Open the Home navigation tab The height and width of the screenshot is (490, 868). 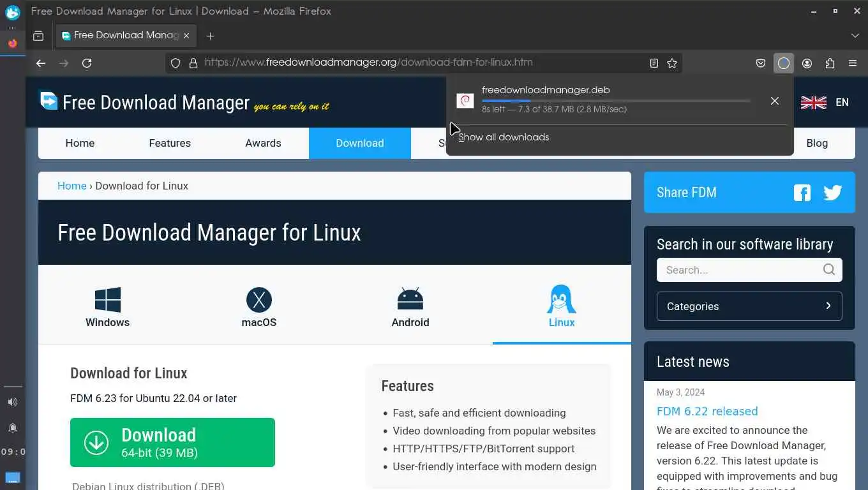(80, 143)
